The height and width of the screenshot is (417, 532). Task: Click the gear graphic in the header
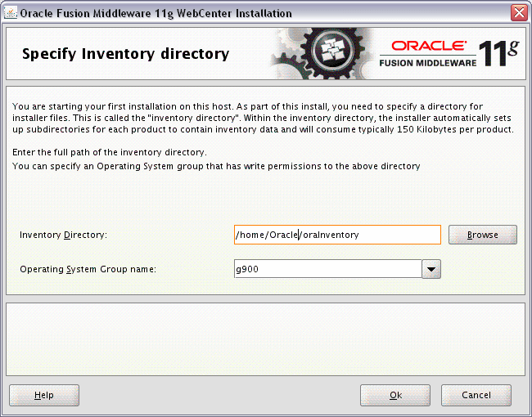point(322,54)
